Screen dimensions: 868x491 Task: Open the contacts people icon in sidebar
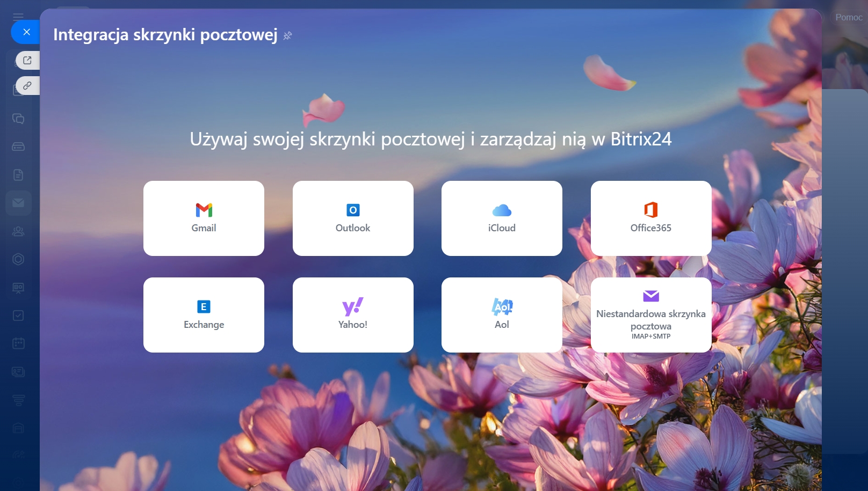tap(18, 231)
